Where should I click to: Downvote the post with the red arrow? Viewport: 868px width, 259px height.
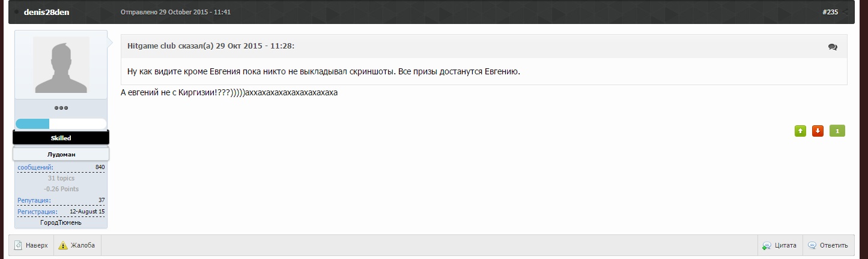point(818,131)
